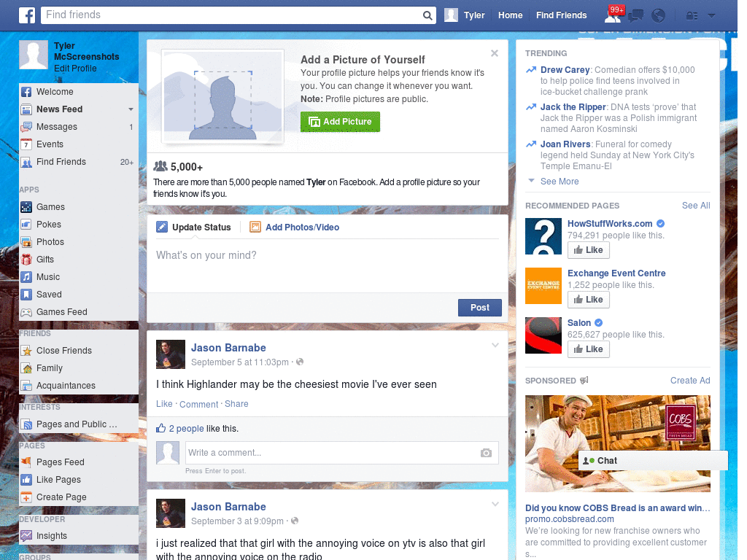Click the Music app icon
The height and width of the screenshot is (560, 747).
coord(27,277)
